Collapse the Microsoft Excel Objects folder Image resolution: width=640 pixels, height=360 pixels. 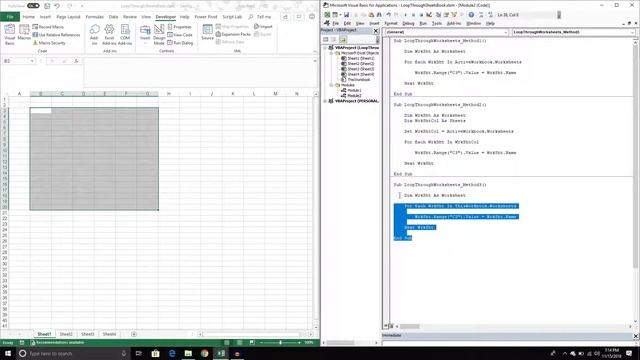coord(331,53)
